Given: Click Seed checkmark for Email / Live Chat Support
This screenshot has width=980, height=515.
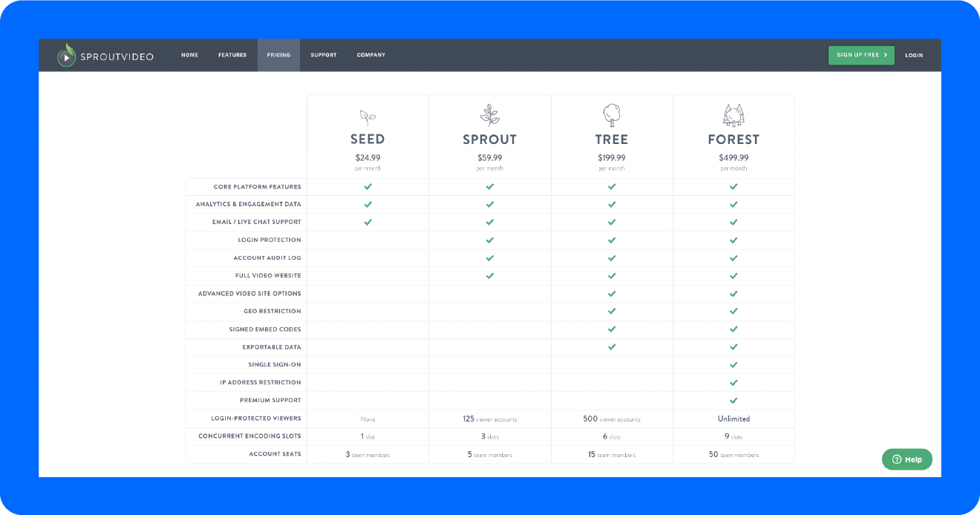Looking at the screenshot, I should (x=367, y=222).
